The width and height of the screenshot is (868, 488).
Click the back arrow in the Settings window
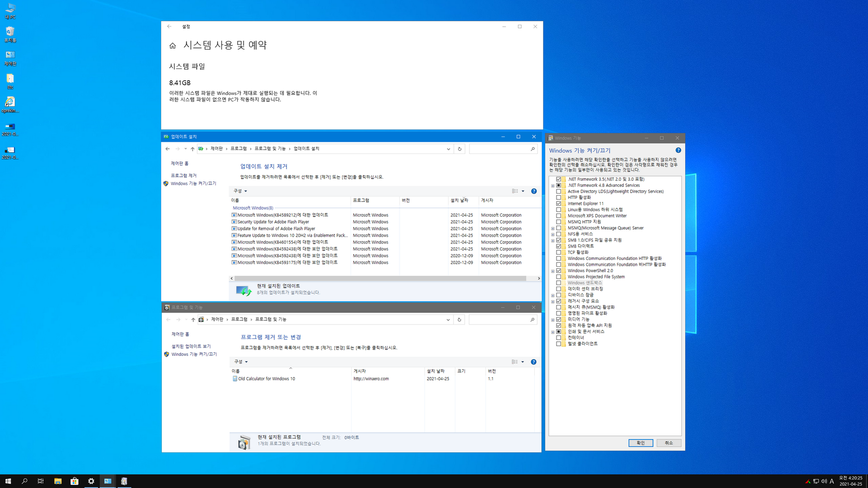coord(169,27)
